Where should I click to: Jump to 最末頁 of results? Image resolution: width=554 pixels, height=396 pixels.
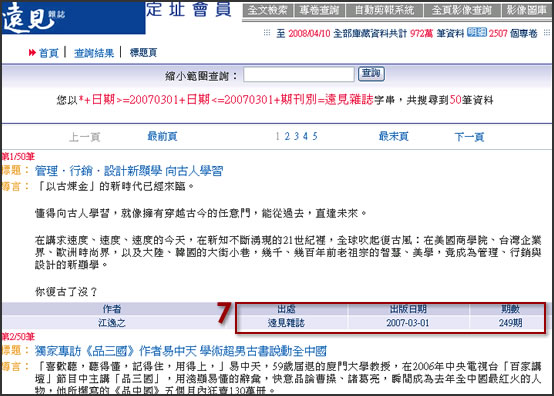[394, 136]
